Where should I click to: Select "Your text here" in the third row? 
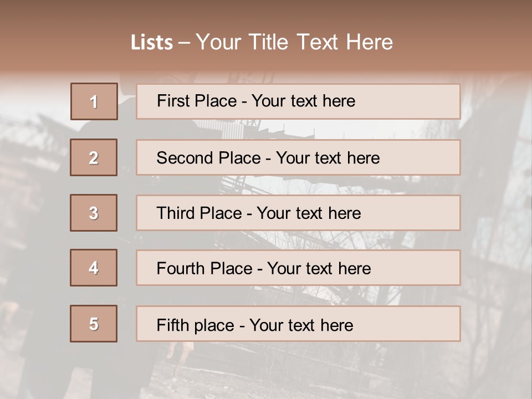coord(309,213)
